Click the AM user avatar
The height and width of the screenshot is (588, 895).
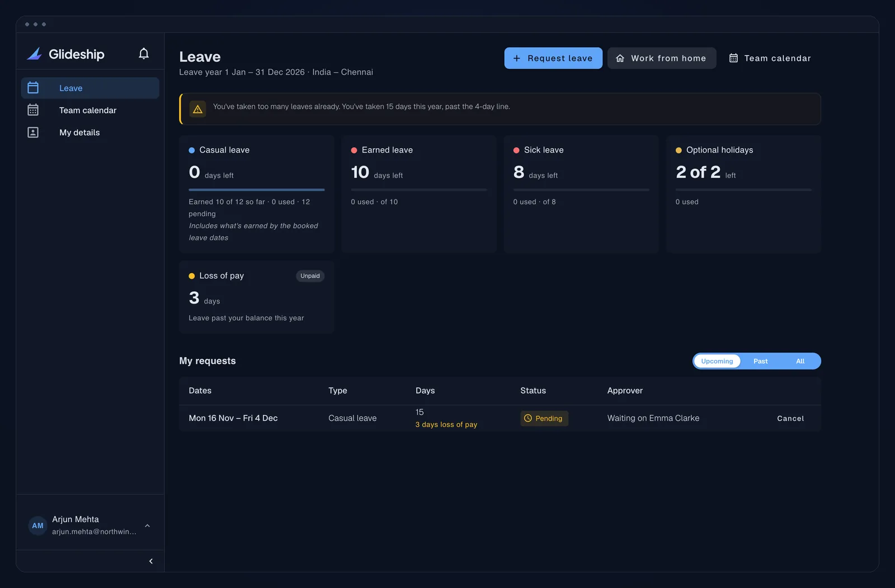37,525
